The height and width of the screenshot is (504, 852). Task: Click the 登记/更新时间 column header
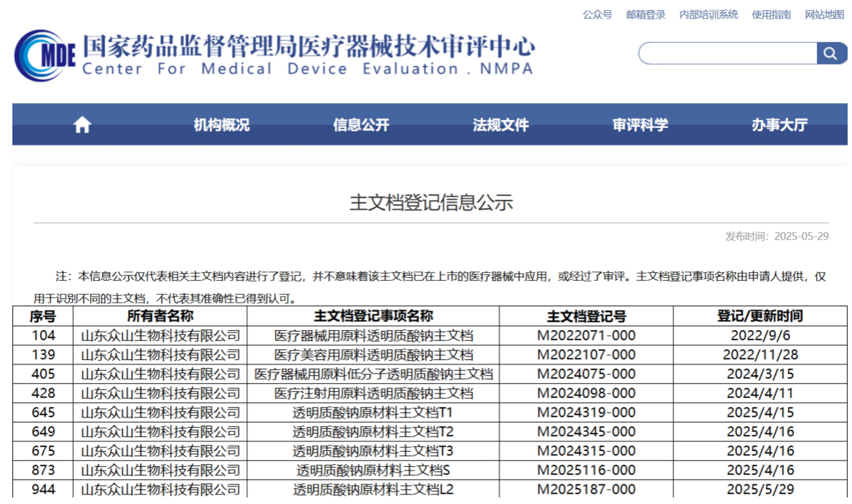click(760, 316)
